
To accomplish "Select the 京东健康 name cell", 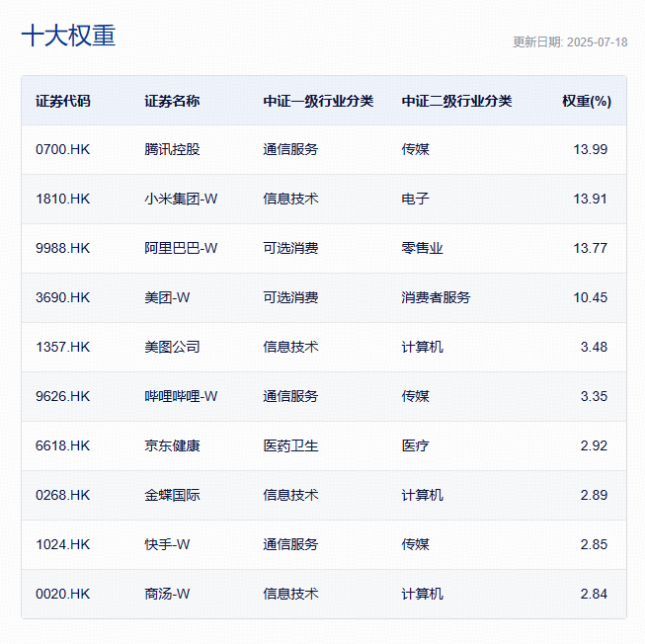I will coord(172,445).
